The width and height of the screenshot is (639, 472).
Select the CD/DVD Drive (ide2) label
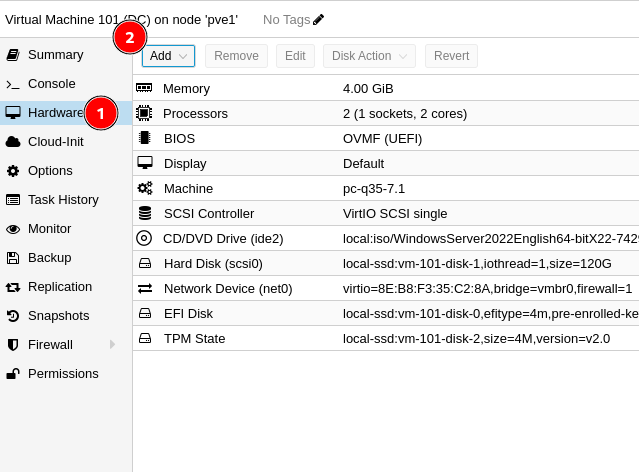coord(223,238)
